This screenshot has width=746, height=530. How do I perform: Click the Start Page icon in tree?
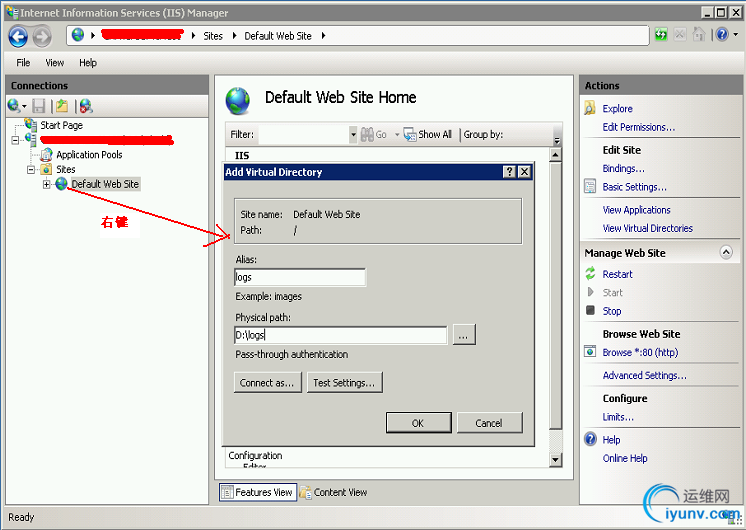(x=31, y=125)
